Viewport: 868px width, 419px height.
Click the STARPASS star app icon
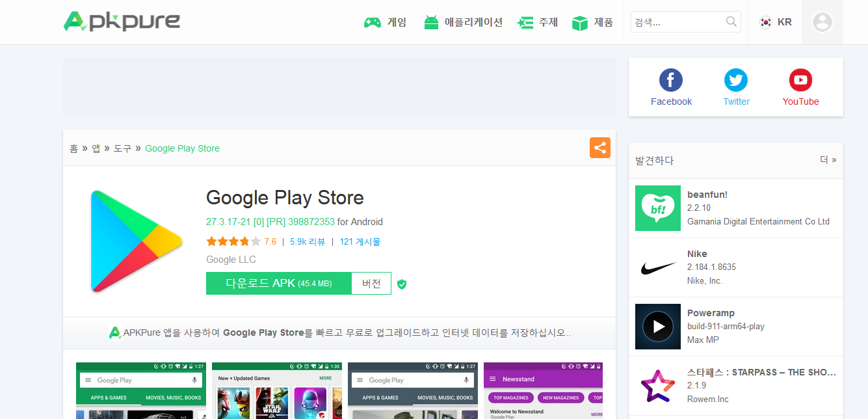coord(658,386)
